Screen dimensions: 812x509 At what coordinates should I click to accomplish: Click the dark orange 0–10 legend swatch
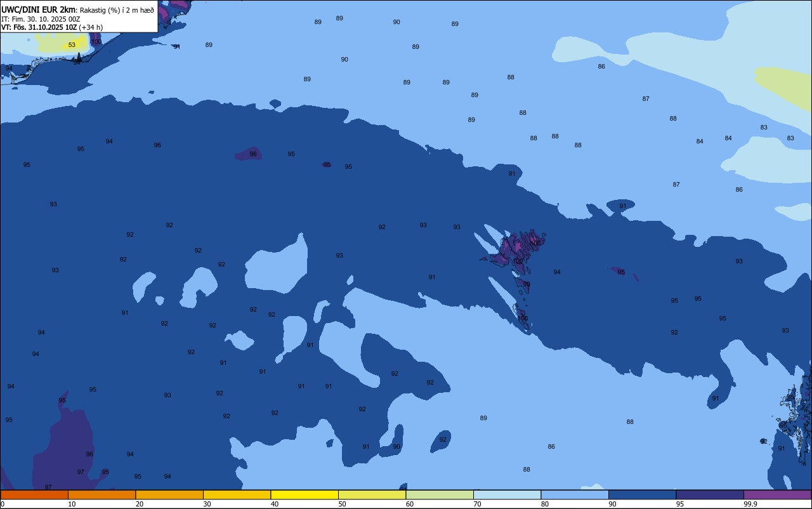point(34,494)
